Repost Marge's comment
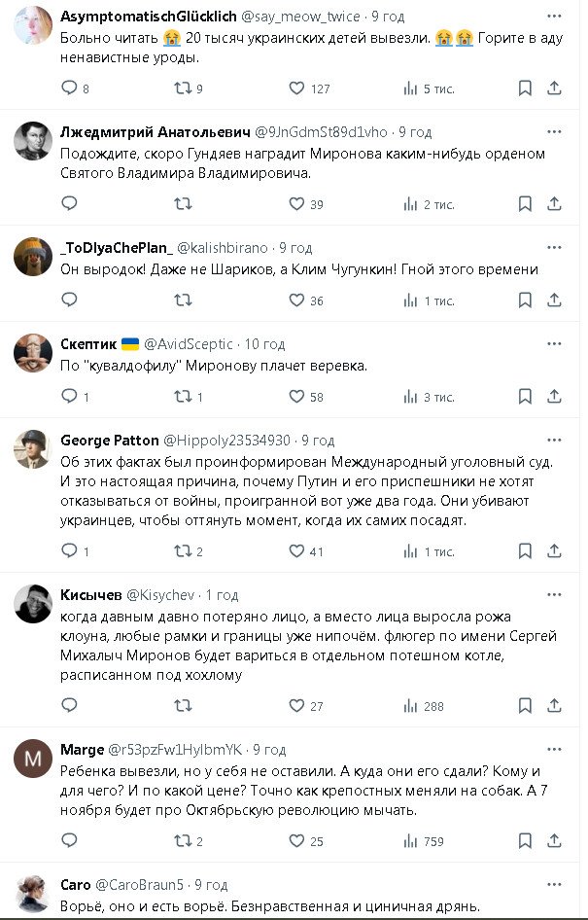Image resolution: width=588 pixels, height=920 pixels. 182,840
